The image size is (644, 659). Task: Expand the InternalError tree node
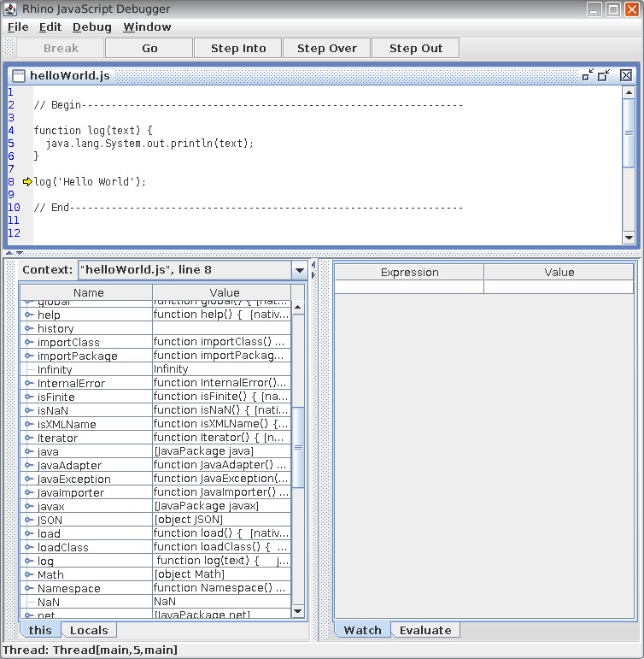pos(28,383)
